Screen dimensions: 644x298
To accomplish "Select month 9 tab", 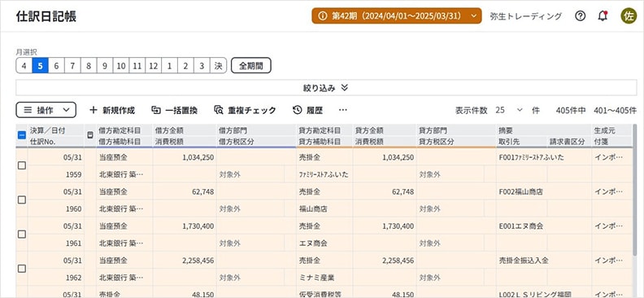I will 104,66.
